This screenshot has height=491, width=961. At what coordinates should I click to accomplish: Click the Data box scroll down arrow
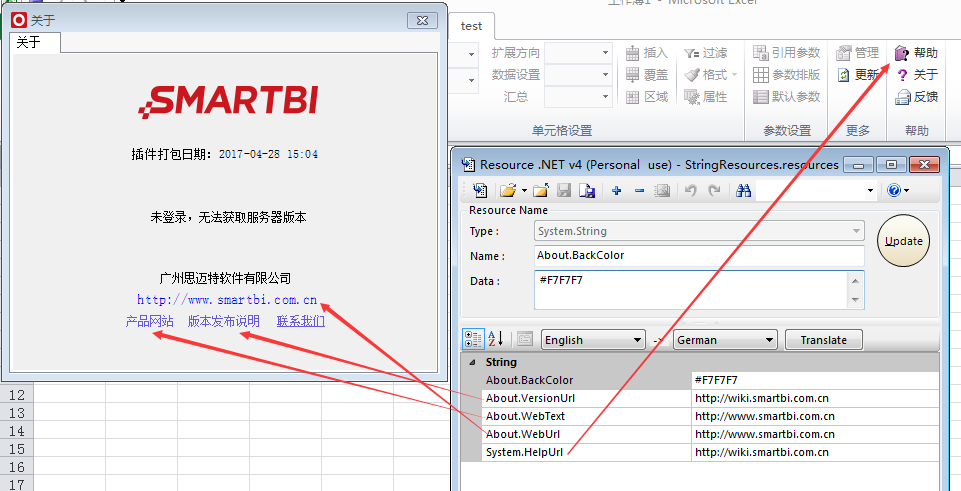(856, 300)
